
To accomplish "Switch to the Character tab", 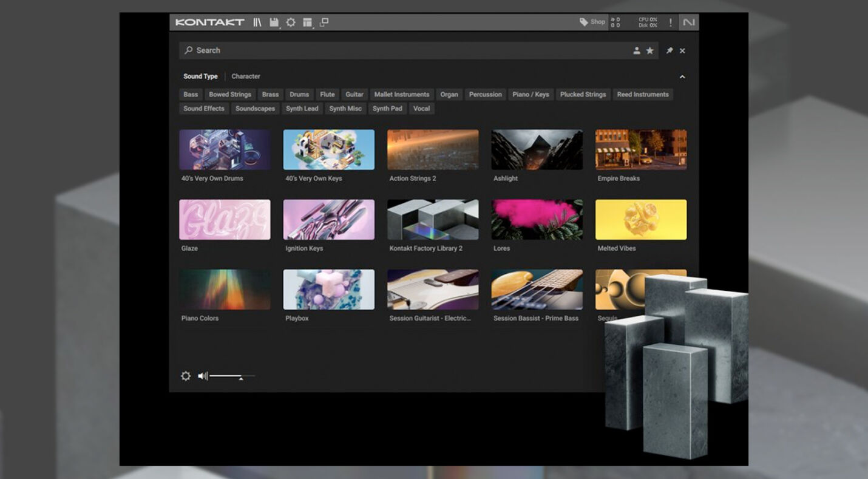I will click(x=245, y=76).
